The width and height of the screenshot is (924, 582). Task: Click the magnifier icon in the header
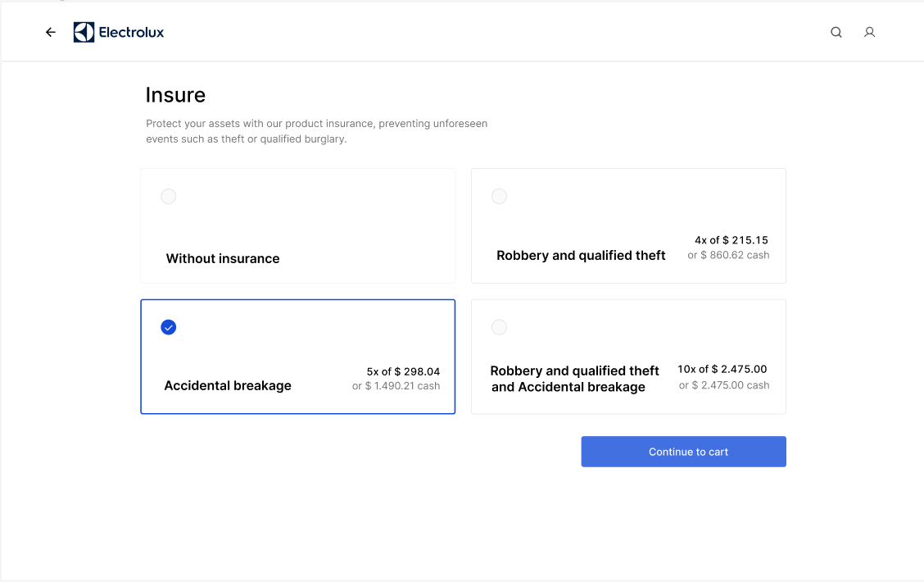coord(836,32)
